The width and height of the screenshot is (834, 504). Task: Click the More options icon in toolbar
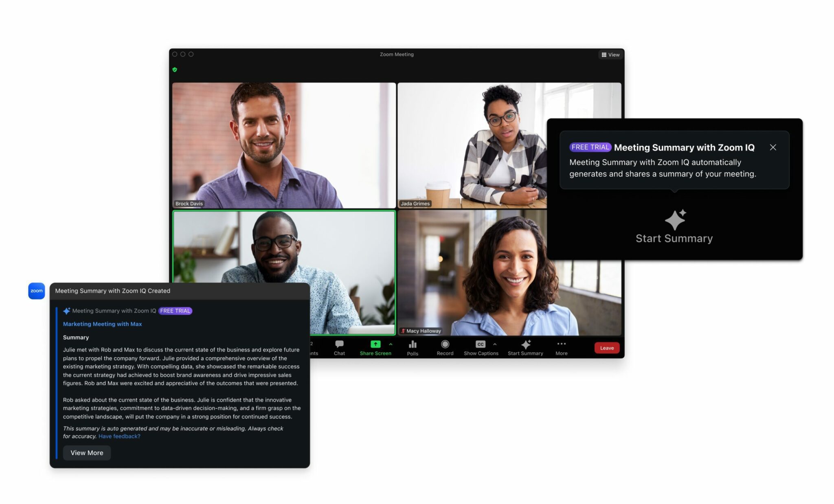pyautogui.click(x=561, y=347)
